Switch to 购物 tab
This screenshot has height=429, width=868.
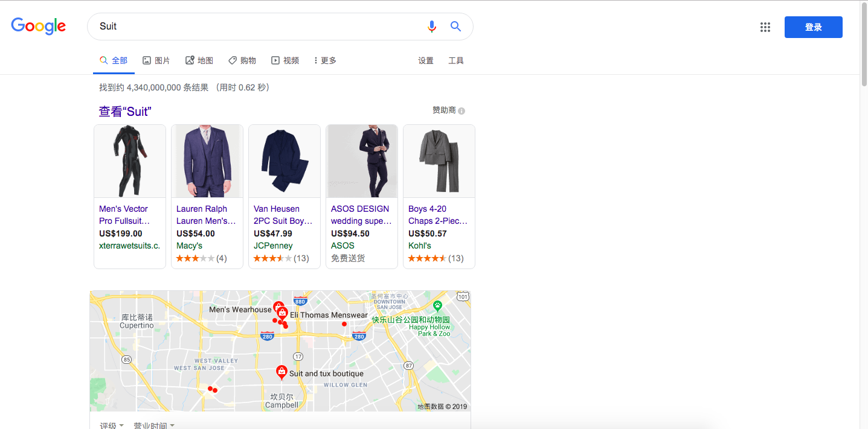click(242, 60)
